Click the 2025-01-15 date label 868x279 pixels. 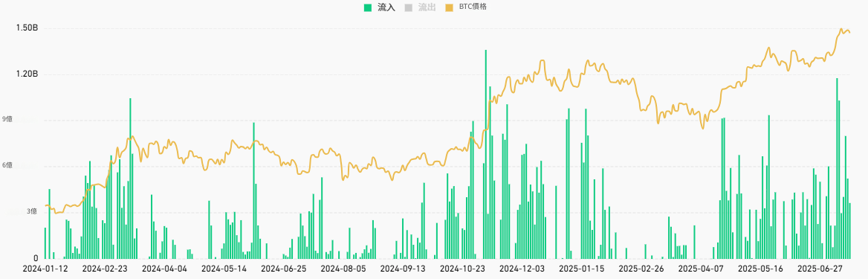pos(581,269)
